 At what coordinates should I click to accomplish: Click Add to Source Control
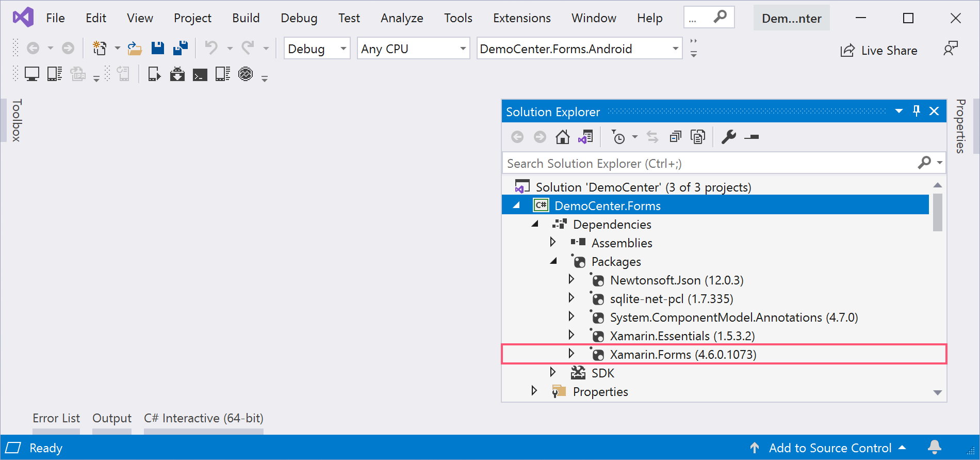pos(829,448)
